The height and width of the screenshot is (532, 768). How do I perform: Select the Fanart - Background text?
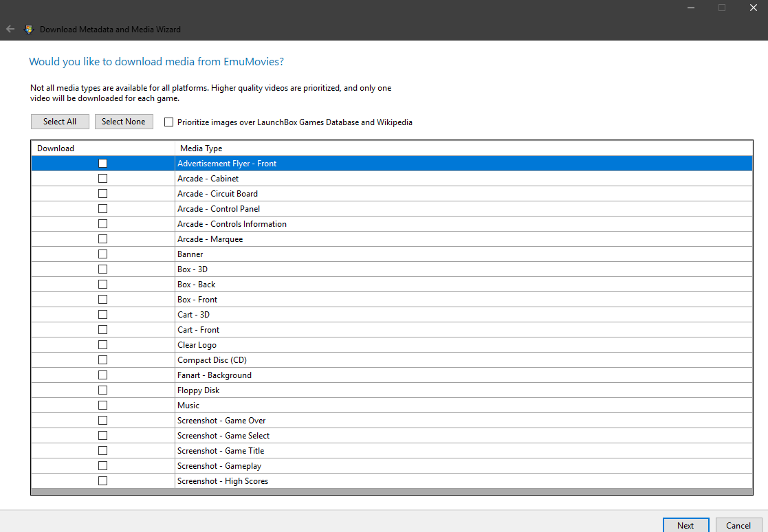tap(215, 375)
